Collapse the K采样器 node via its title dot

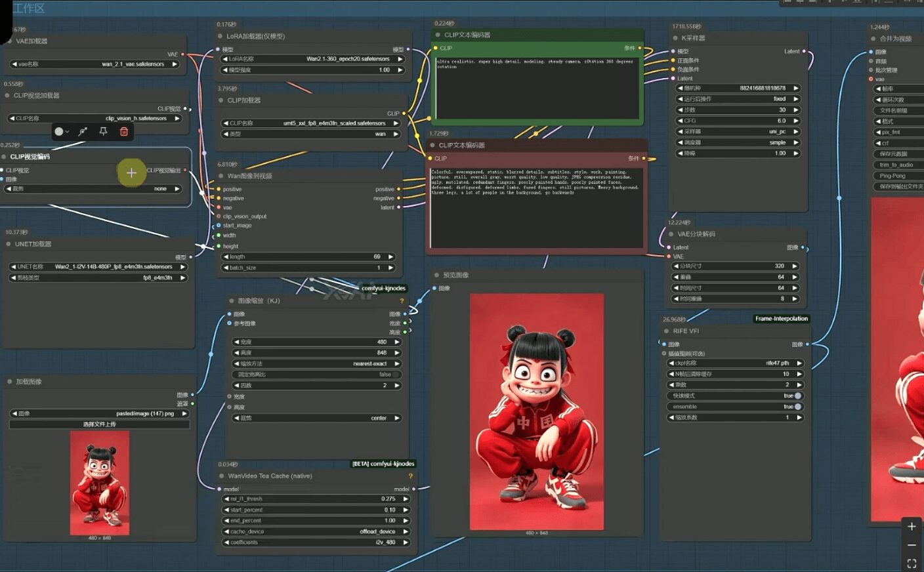click(674, 38)
